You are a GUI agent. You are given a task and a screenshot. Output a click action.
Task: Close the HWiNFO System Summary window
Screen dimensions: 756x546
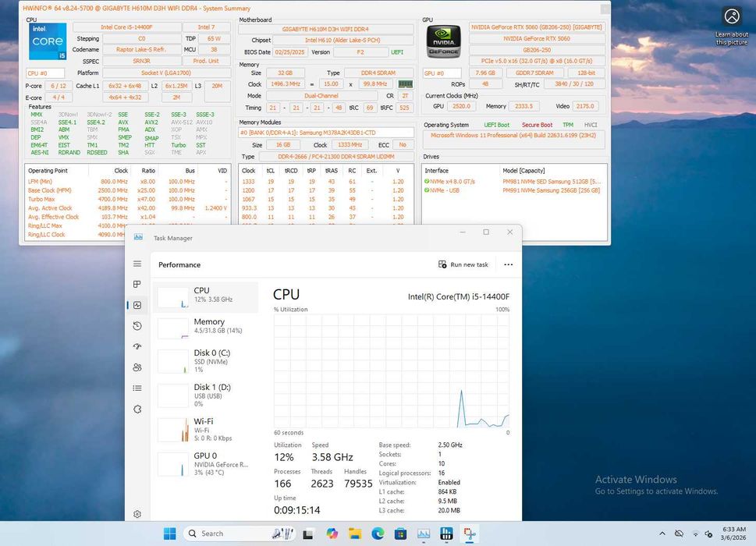tap(605, 9)
